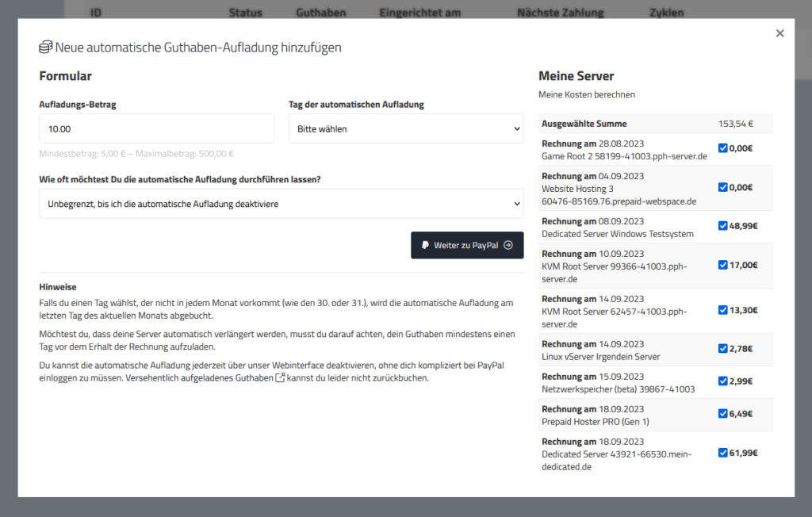Click 'Dedicated Server Windows Testsystem' text
This screenshot has width=812, height=517.
(618, 234)
